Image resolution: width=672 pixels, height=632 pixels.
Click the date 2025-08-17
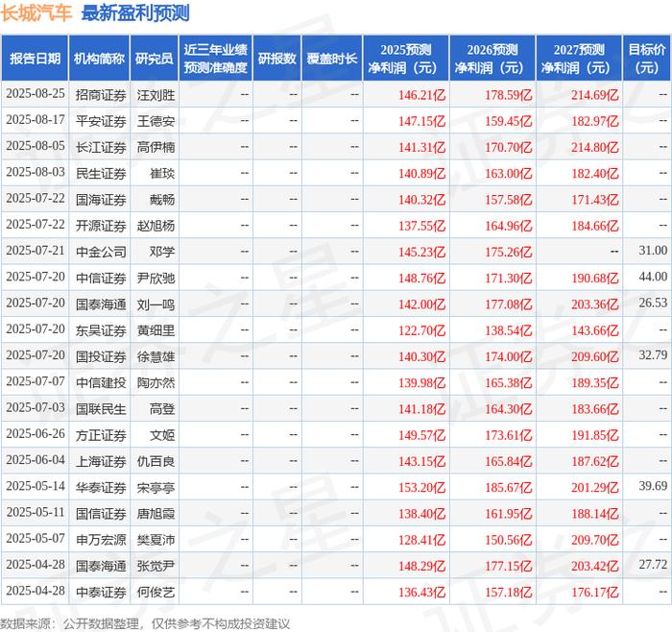point(36,120)
